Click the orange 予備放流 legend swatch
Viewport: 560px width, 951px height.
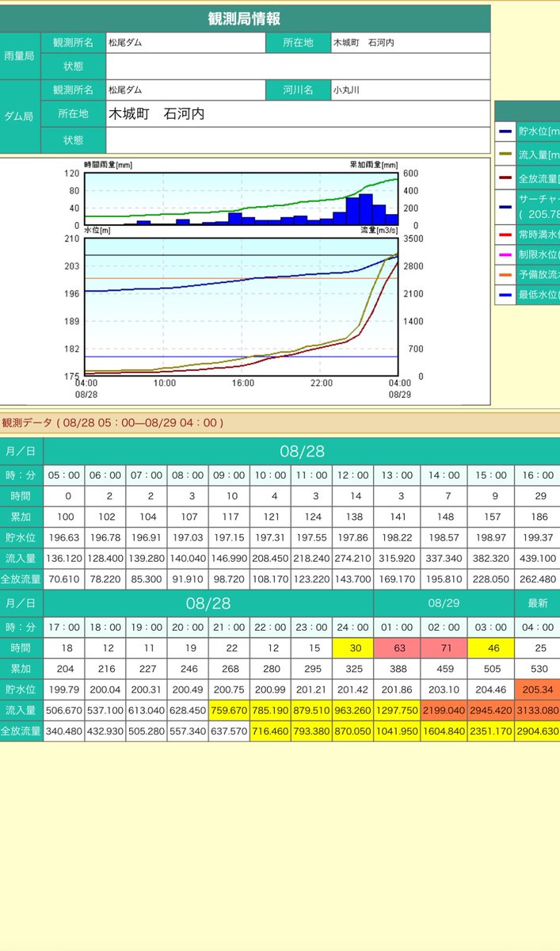(505, 275)
